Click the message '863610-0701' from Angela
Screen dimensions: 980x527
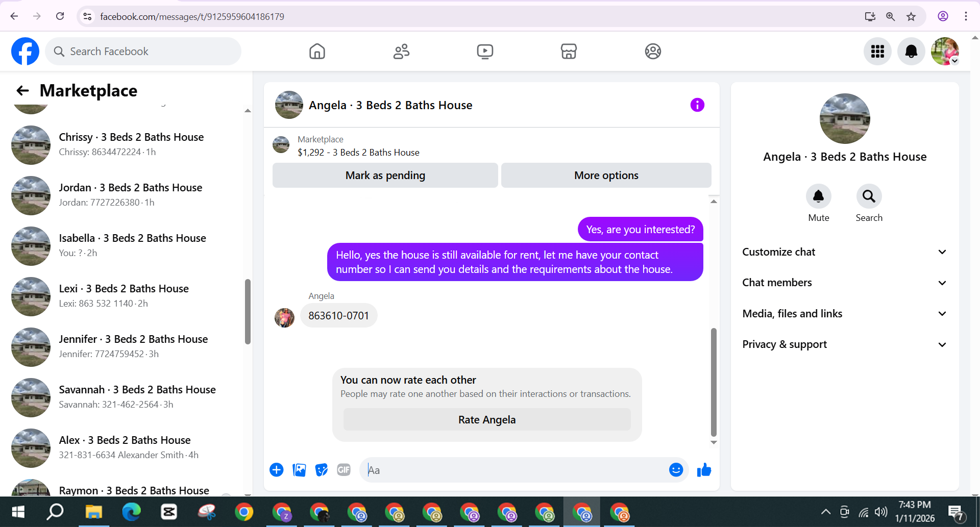click(x=338, y=316)
